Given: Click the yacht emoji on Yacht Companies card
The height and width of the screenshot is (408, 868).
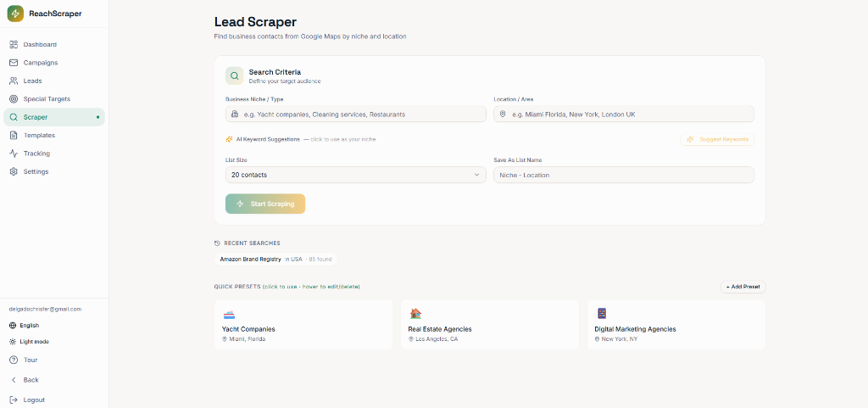Looking at the screenshot, I should (229, 314).
